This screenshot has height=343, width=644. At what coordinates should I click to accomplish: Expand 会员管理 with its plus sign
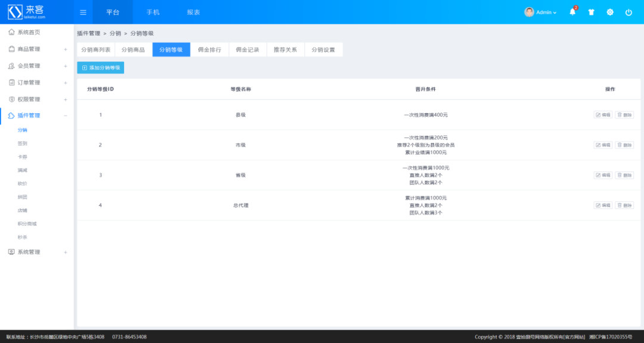click(x=66, y=66)
